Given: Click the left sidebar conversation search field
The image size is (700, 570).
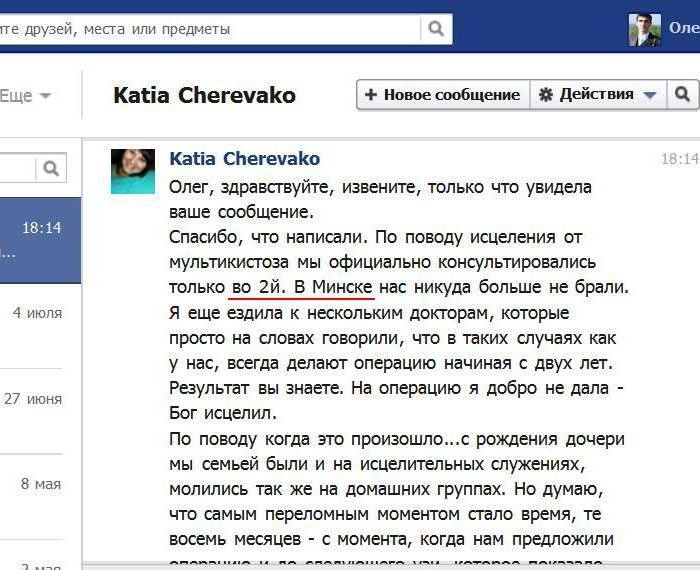Looking at the screenshot, I should click(x=15, y=168).
